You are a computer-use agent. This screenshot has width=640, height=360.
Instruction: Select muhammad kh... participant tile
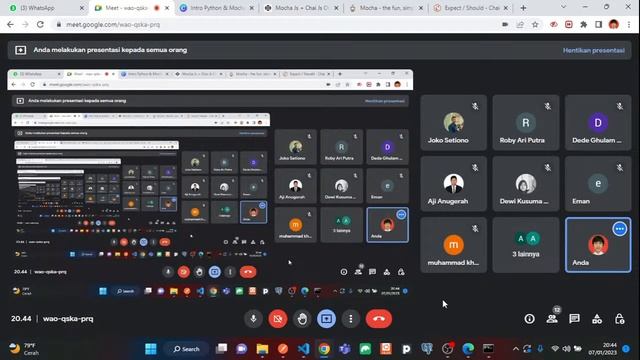coord(453,245)
